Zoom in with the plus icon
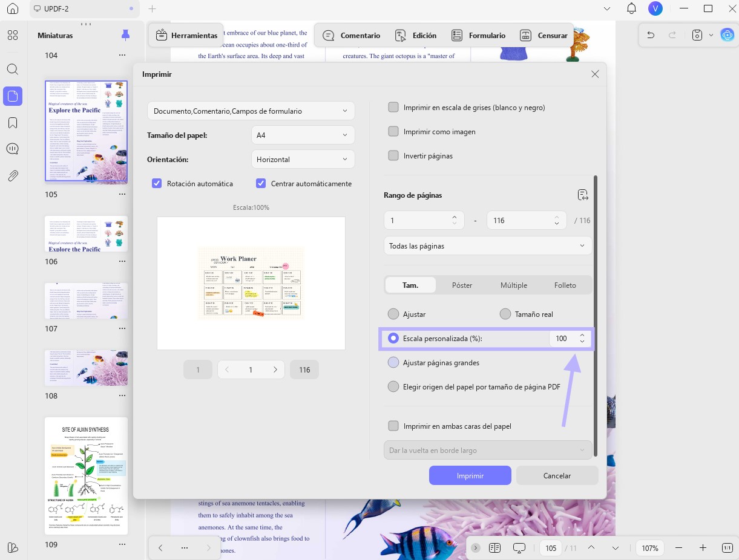This screenshot has width=739, height=560. point(703,548)
